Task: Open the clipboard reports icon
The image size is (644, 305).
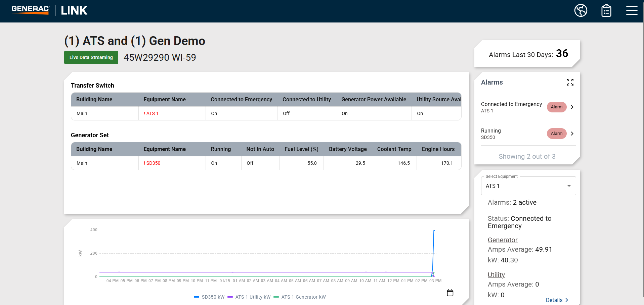Action: [606, 11]
